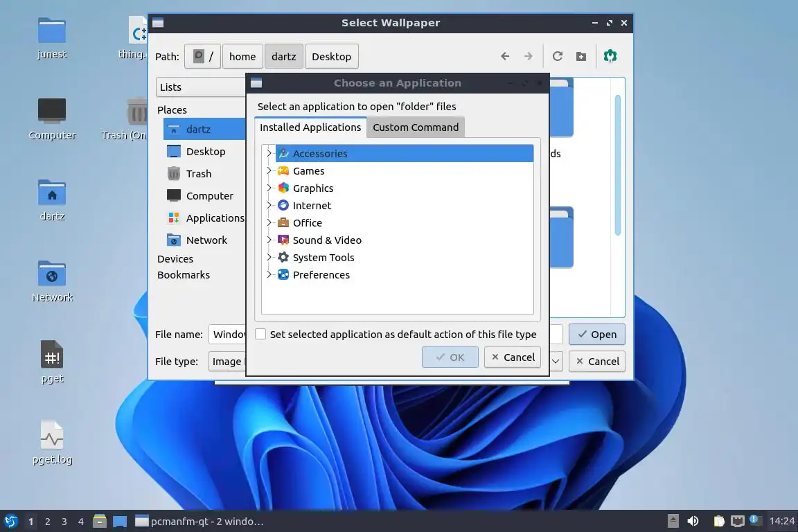This screenshot has width=798, height=532.
Task: Cancel the Select Wallpaper window
Action: [597, 361]
